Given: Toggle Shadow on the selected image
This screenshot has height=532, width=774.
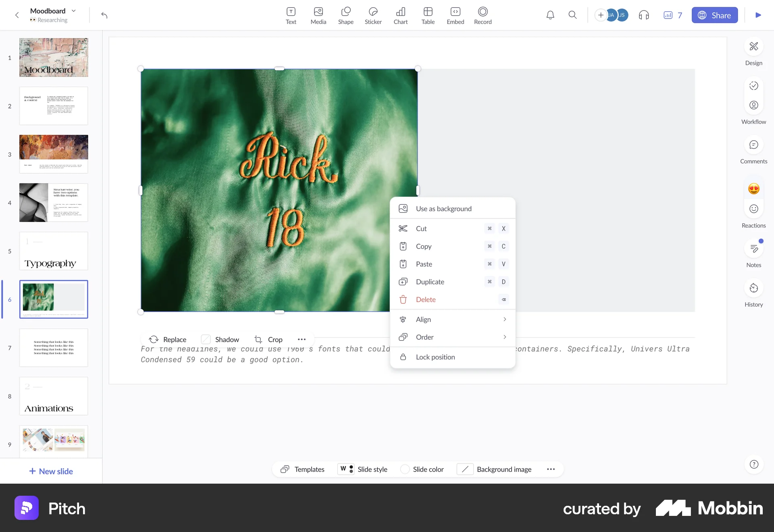Looking at the screenshot, I should point(220,339).
